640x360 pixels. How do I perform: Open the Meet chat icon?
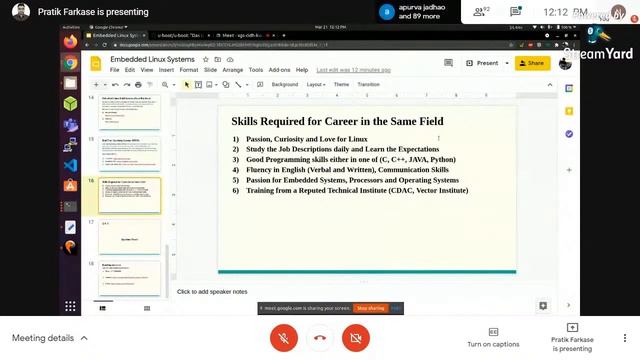[516, 11]
